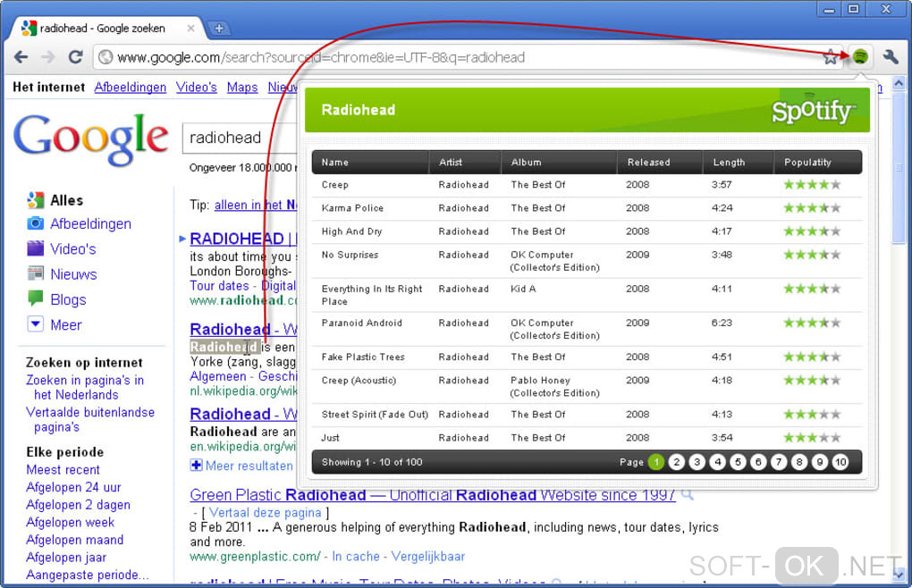The image size is (912, 588).
Task: Sort Spotify table by Name column
Action: pos(370,162)
